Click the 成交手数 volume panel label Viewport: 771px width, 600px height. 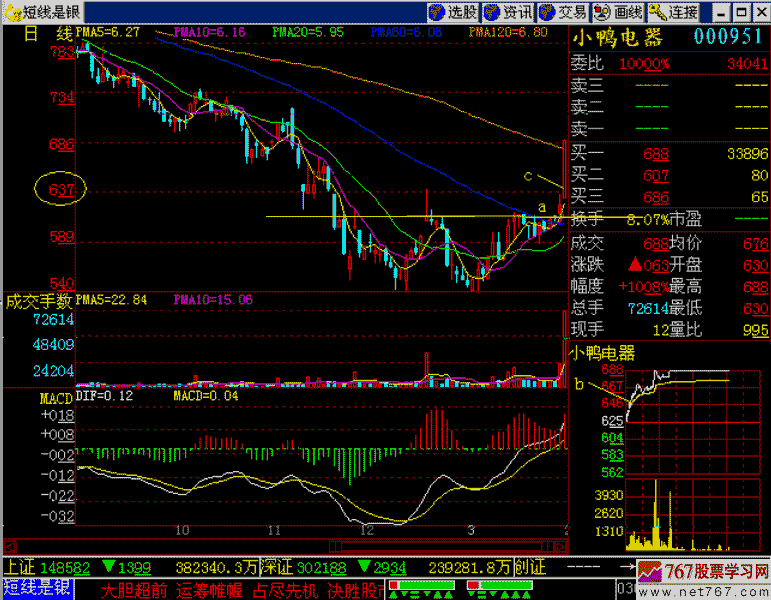pos(39,299)
